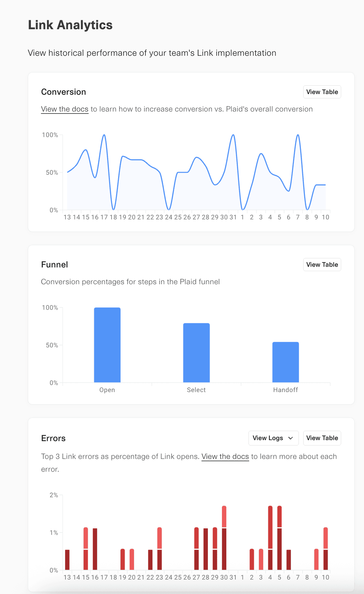
Task: Click the conversion peak at day 7
Action: (298, 135)
